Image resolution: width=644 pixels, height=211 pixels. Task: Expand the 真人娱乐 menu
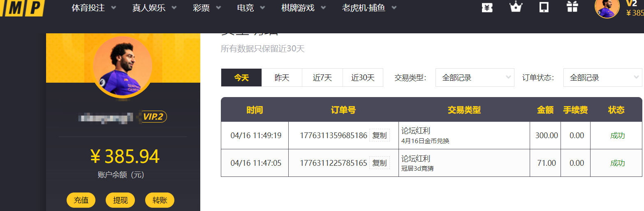click(x=155, y=8)
